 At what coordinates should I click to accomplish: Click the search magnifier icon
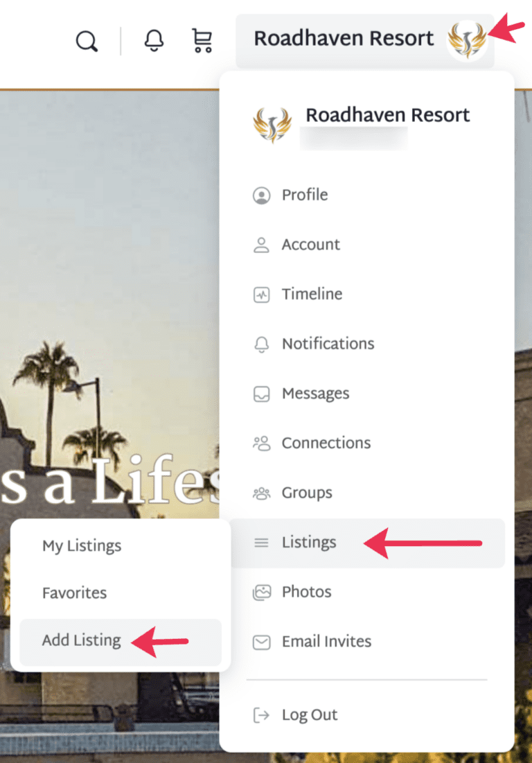[87, 42]
